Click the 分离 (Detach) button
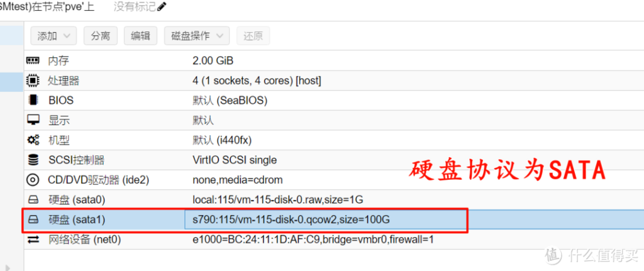The width and height of the screenshot is (644, 271). tap(101, 36)
